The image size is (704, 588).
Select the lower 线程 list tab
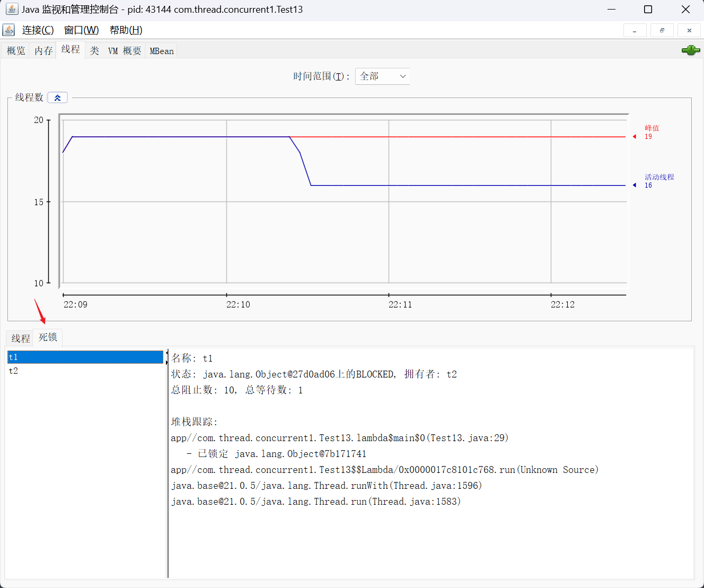click(x=21, y=338)
